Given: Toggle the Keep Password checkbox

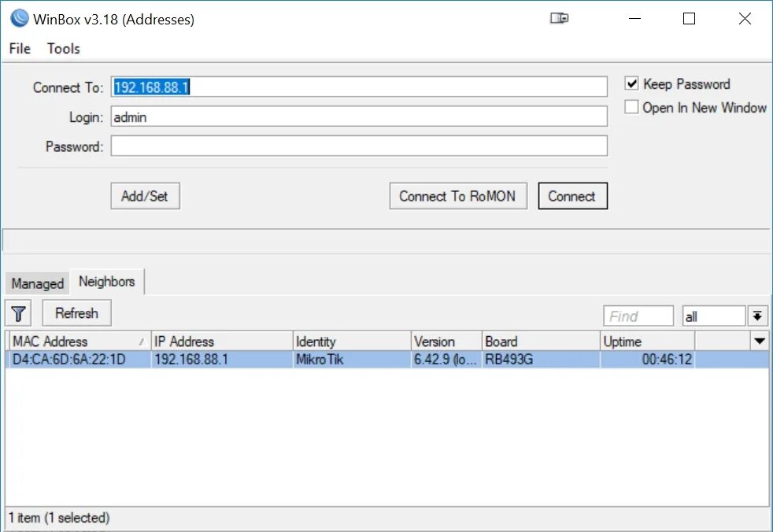Looking at the screenshot, I should pyautogui.click(x=631, y=83).
